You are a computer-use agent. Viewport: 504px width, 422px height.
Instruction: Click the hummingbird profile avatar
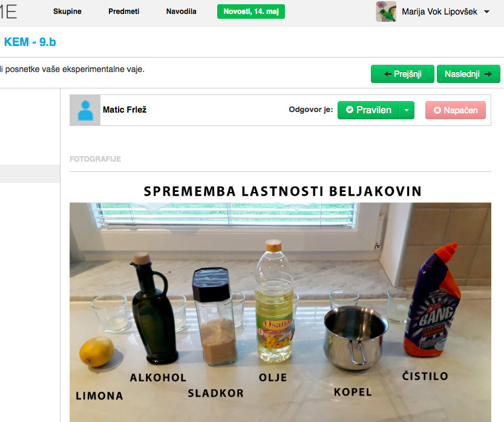pos(386,12)
